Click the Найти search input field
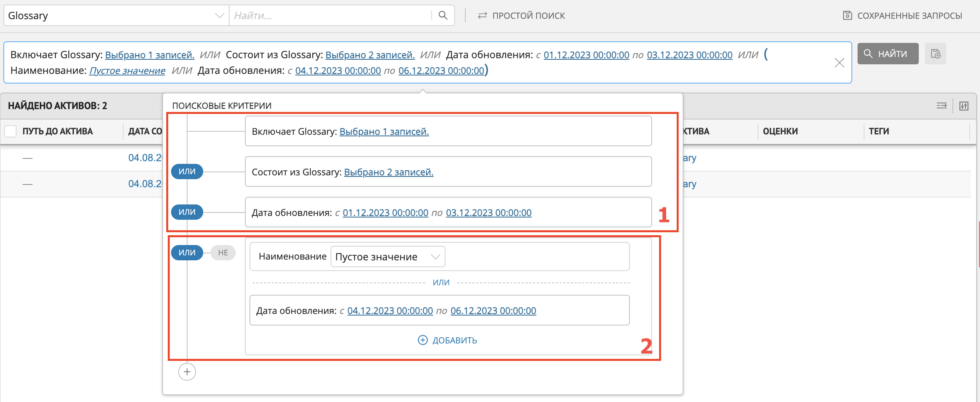 coord(329,16)
